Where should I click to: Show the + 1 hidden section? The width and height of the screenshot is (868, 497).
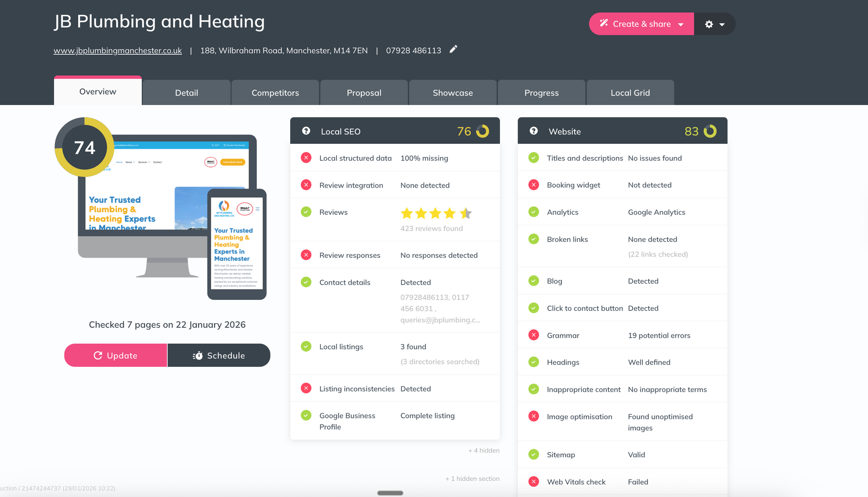(472, 478)
